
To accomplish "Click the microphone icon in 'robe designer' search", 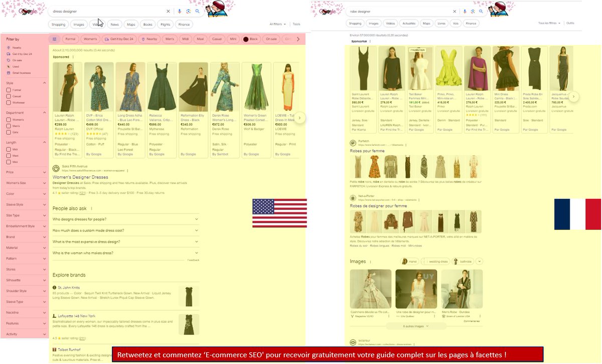I will pyautogui.click(x=465, y=11).
